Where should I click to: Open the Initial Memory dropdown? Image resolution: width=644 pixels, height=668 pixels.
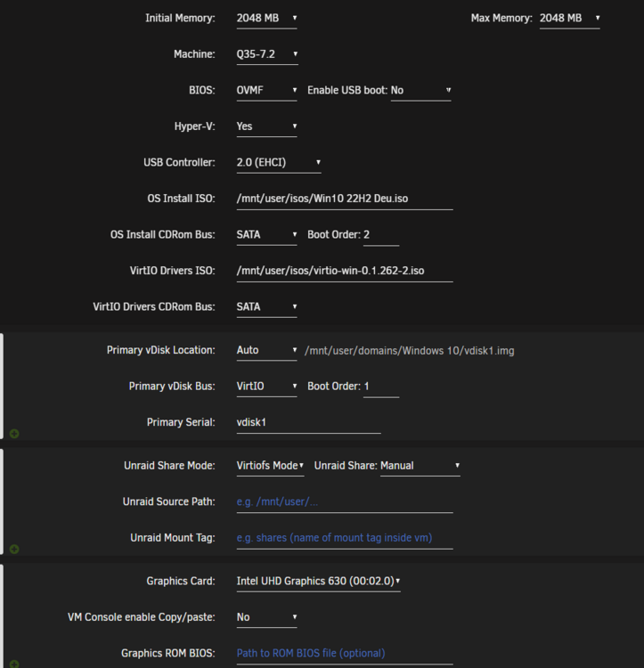pos(266,19)
